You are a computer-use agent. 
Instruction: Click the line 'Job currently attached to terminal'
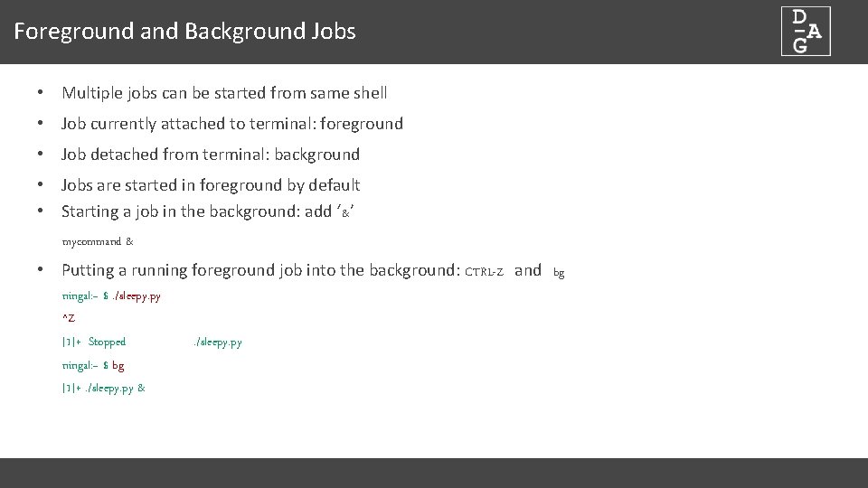232,124
